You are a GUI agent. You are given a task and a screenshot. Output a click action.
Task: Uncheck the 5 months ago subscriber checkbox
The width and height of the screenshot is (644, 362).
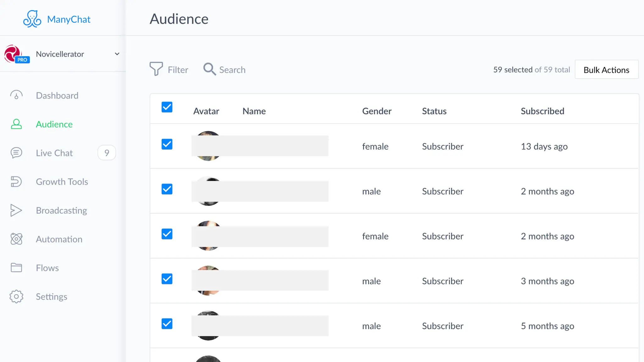167,324
